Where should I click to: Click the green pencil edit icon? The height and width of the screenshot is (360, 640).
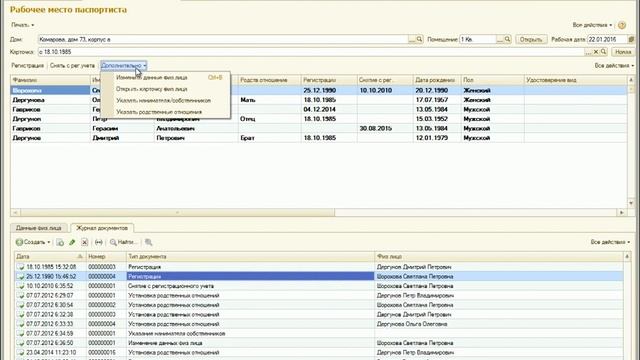(x=72, y=242)
